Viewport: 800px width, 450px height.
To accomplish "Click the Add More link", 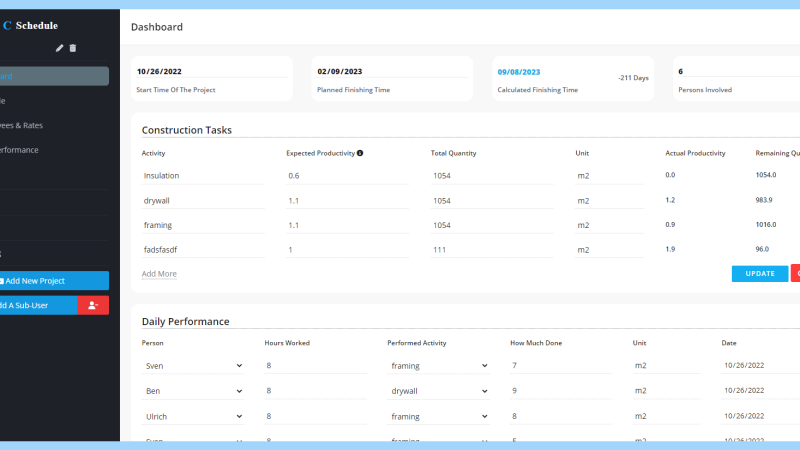I will pos(159,274).
